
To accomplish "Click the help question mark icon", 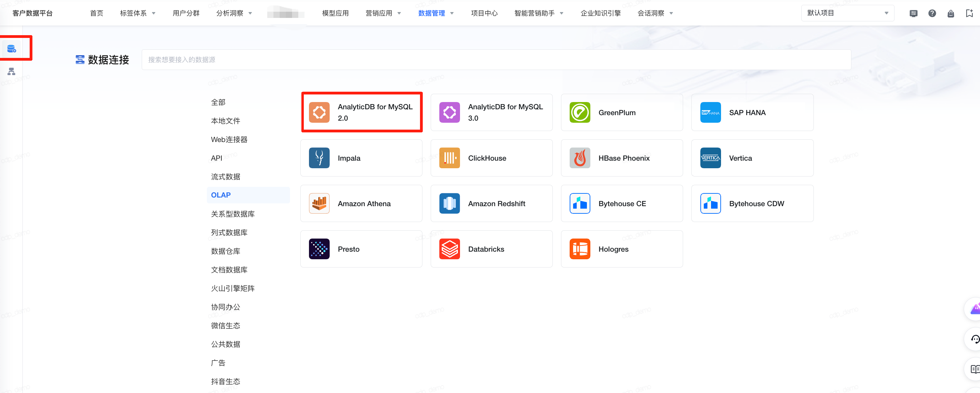I will [932, 13].
